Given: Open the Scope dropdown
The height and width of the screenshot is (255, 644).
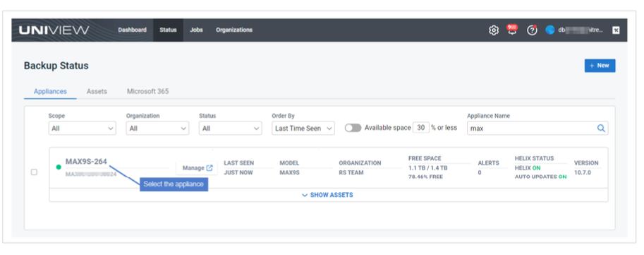Looking at the screenshot, I should click(x=82, y=129).
